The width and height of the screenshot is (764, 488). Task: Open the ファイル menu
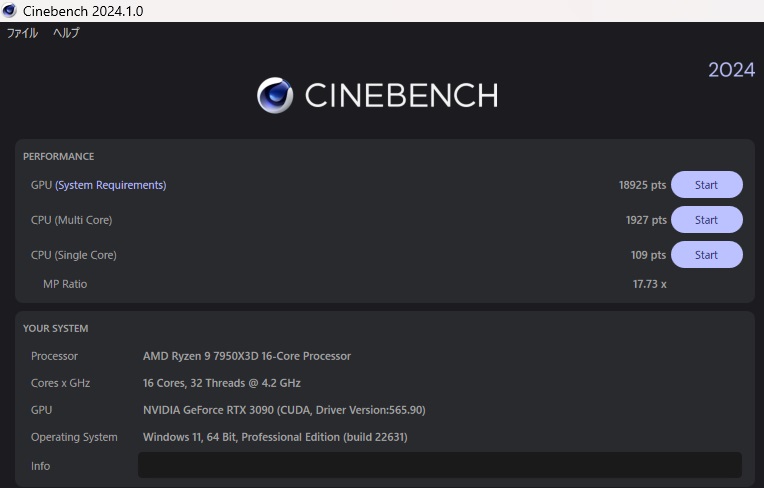22,33
